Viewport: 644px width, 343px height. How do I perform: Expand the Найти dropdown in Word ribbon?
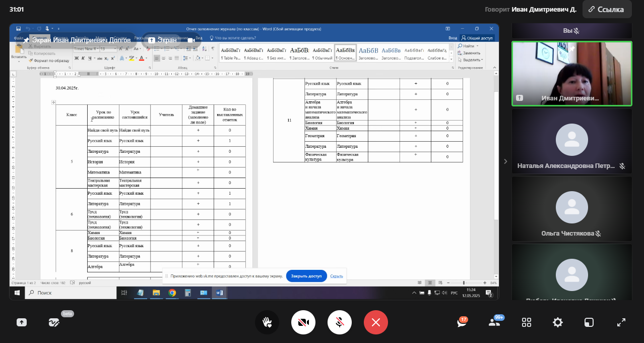pyautogui.click(x=477, y=46)
